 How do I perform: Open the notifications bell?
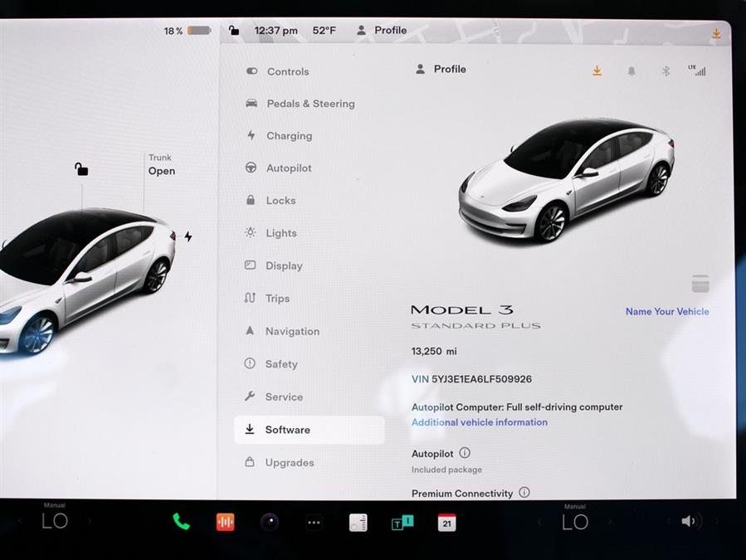click(631, 71)
